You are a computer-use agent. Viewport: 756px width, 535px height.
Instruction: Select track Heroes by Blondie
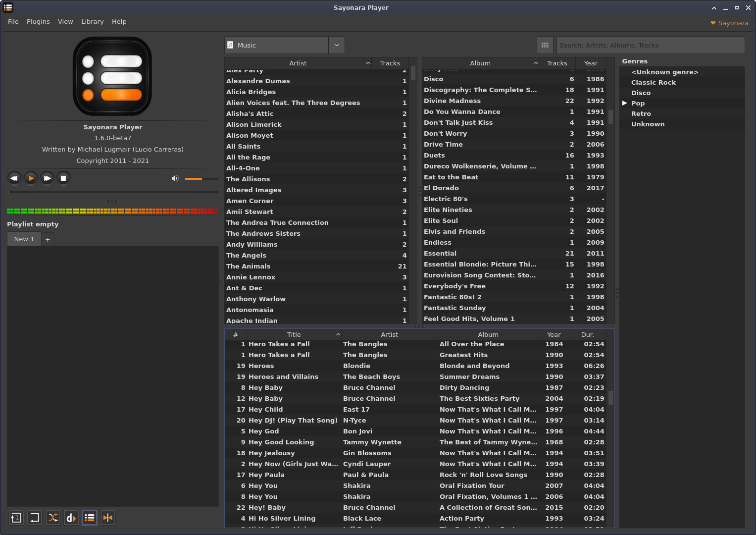coord(416,366)
